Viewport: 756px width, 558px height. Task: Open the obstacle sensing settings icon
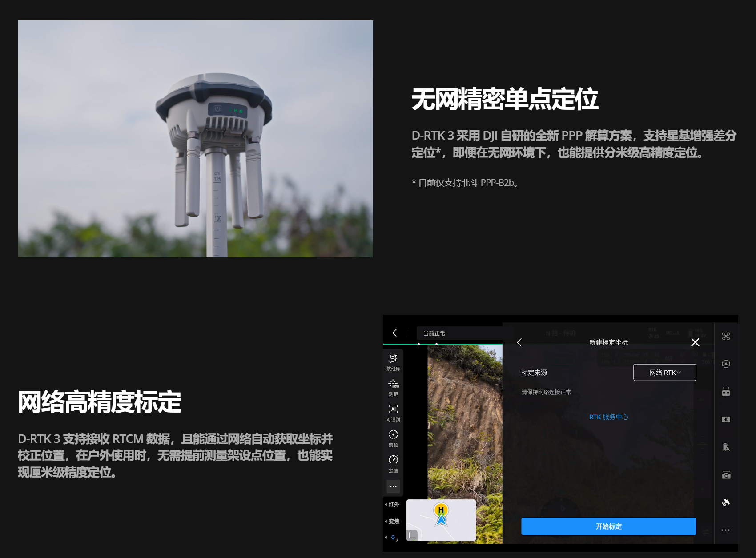pos(726,364)
